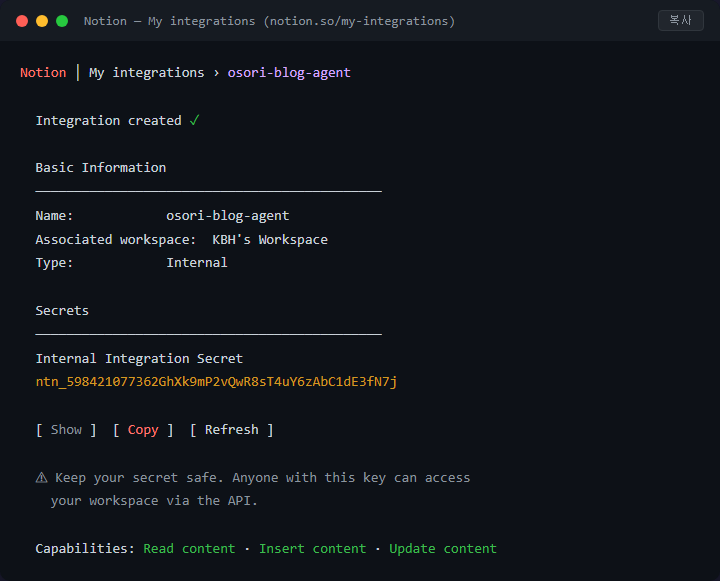
Task: Click the green Integration created checkmark
Action: [194, 120]
